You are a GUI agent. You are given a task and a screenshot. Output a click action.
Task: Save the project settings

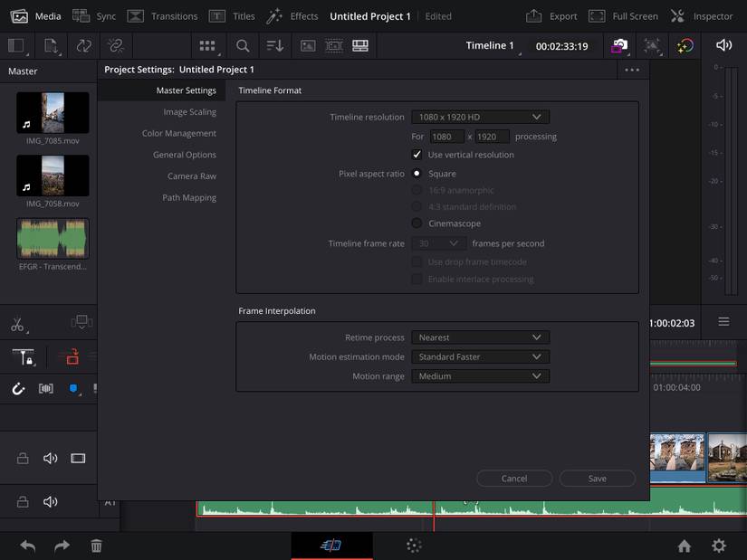pos(597,478)
